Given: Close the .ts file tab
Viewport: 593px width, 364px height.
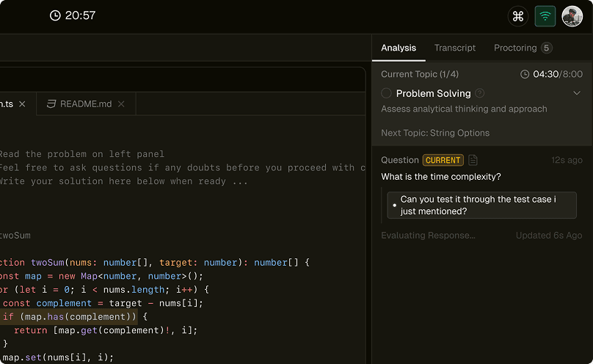Looking at the screenshot, I should (x=22, y=104).
